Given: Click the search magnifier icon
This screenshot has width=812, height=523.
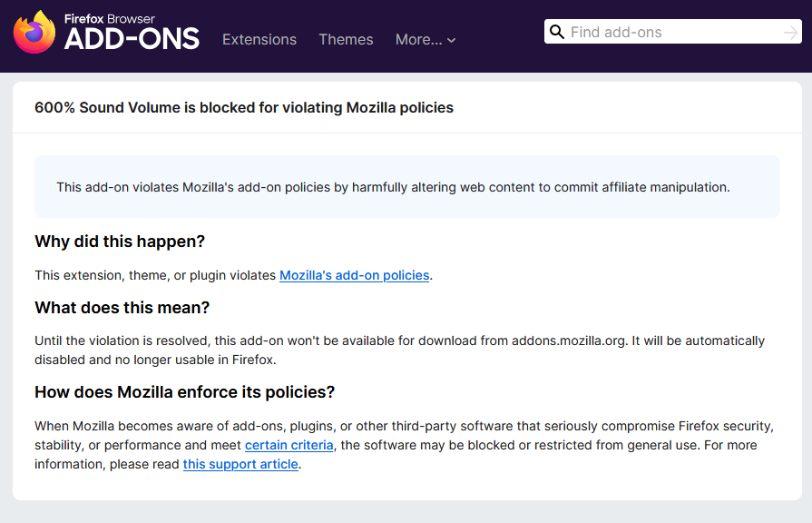Looking at the screenshot, I should pos(557,32).
